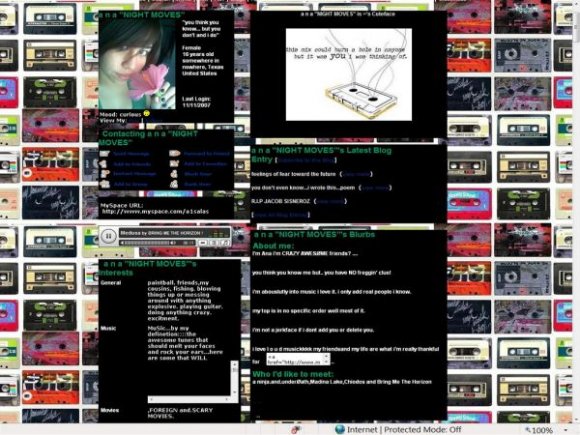Click the Rank User icon
This screenshot has width=580, height=435.
174,184
